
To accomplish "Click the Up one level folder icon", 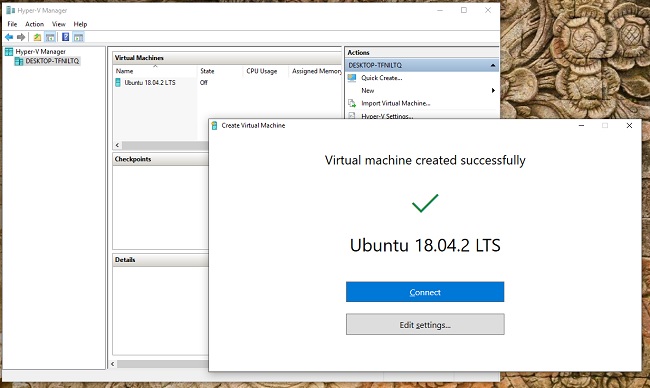I will (37, 37).
